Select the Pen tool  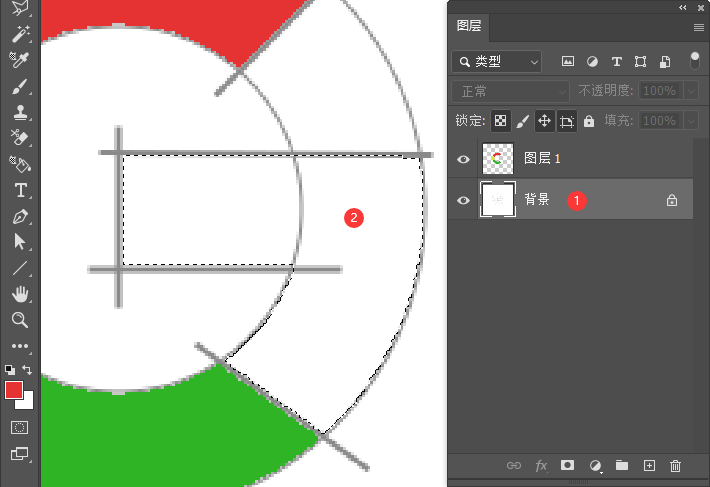click(x=20, y=217)
